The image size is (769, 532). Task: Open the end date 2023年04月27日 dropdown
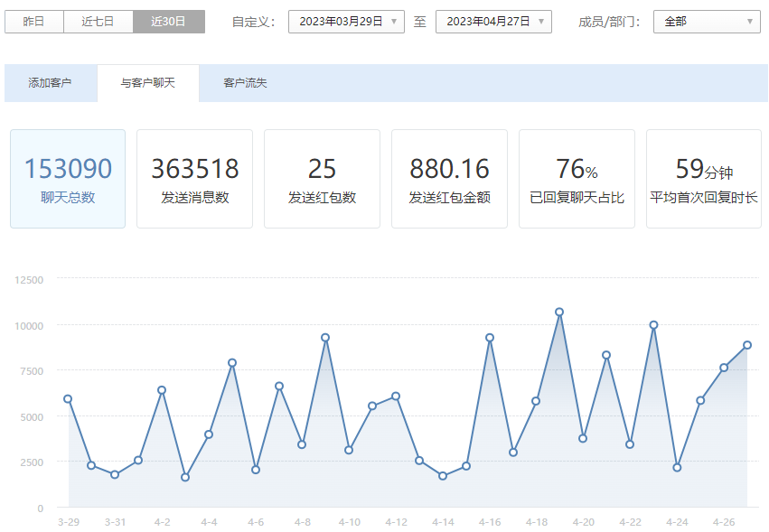tap(493, 22)
